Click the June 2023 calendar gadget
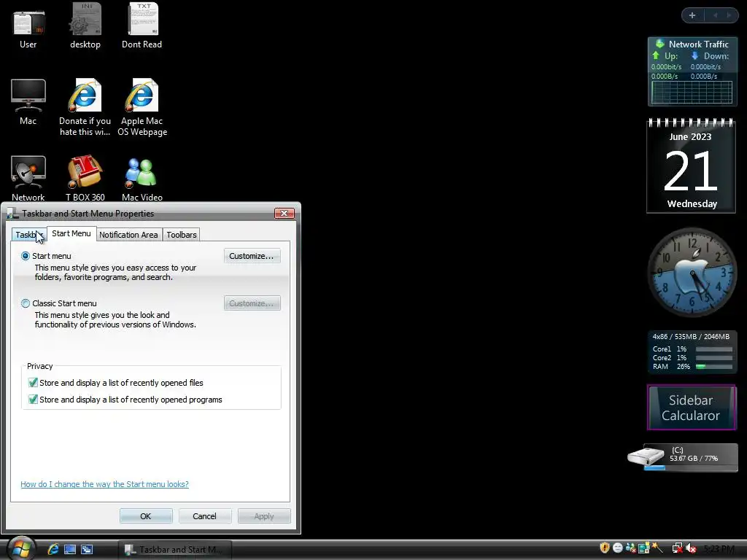747x560 pixels. pos(692,166)
